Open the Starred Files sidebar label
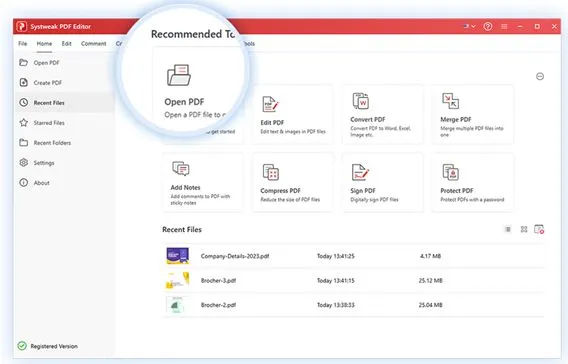The height and width of the screenshot is (364, 568). click(x=49, y=123)
